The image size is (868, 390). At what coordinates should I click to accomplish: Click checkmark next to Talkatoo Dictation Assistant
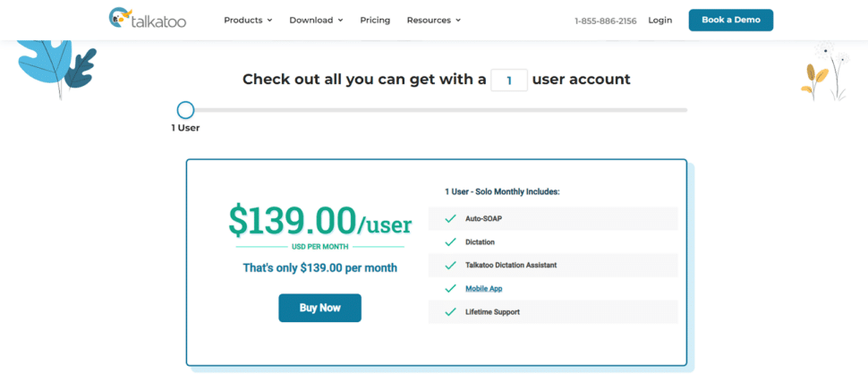click(x=450, y=266)
